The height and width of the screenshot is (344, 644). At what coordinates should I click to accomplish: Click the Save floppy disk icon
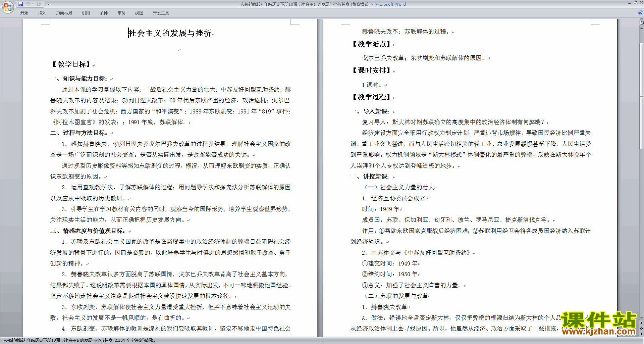pos(20,4)
